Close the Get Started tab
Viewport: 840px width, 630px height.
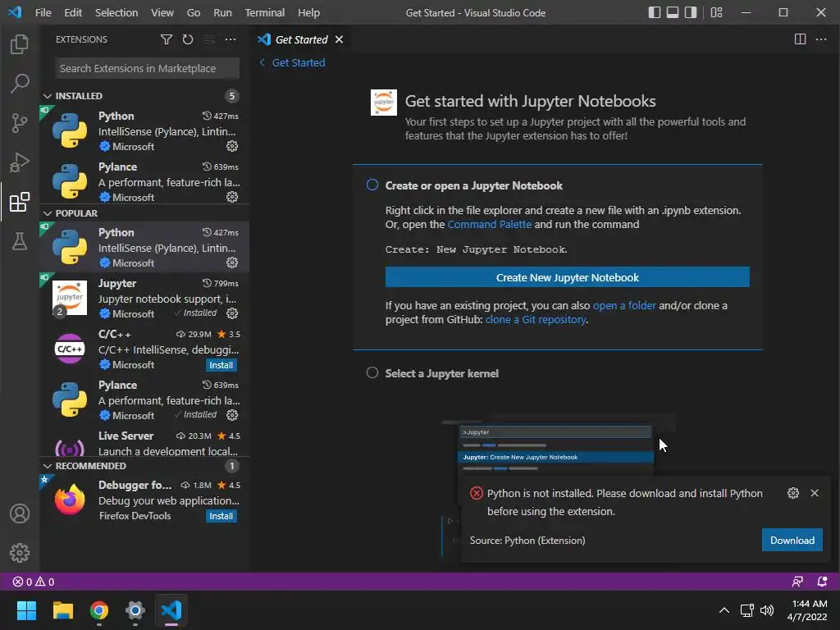(339, 39)
